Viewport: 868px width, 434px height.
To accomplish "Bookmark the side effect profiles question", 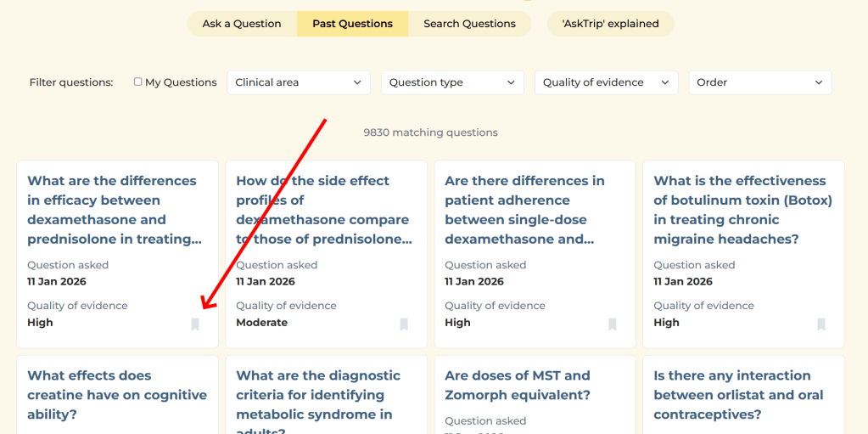I will pyautogui.click(x=404, y=324).
